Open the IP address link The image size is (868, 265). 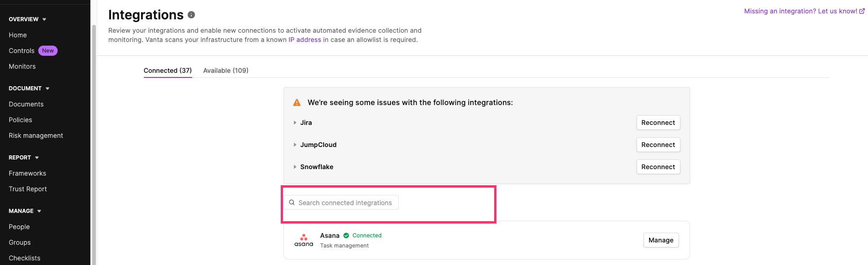(305, 40)
